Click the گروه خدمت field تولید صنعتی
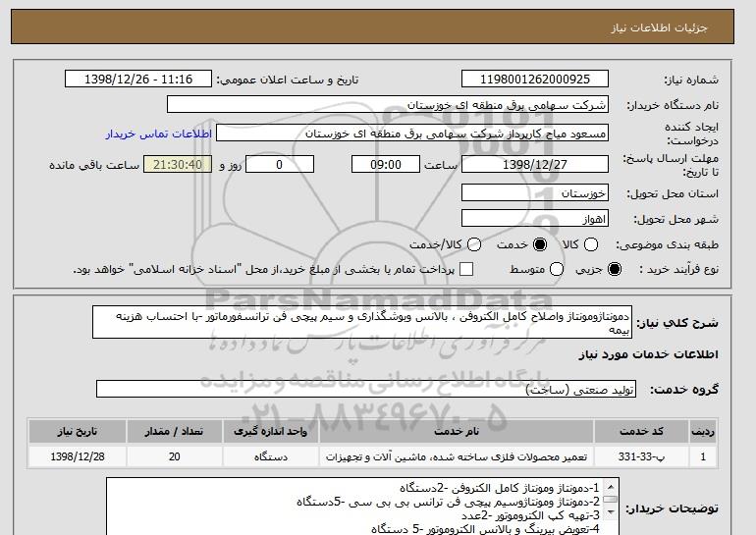756x535 pixels. coord(366,389)
